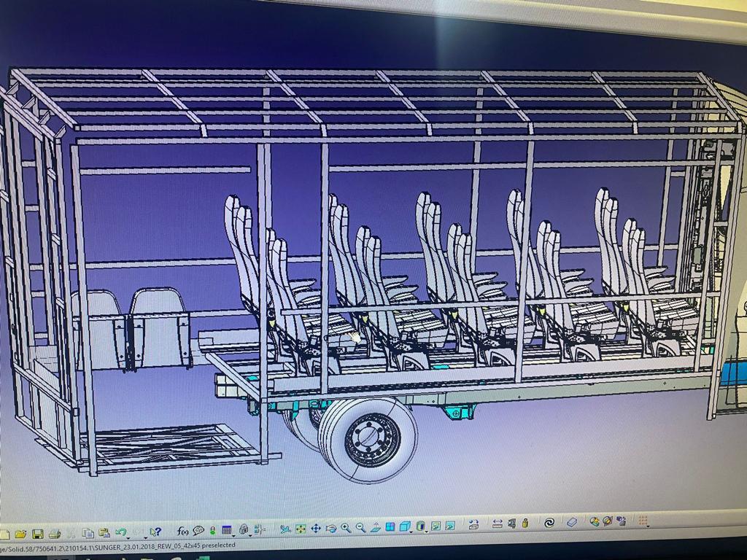Save the model with the floppy disk icon

pyautogui.click(x=38, y=534)
